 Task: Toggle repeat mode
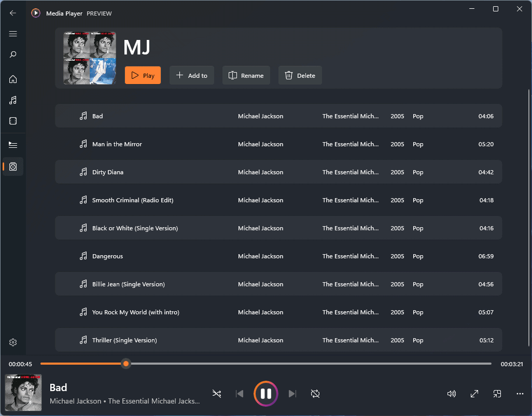(x=315, y=394)
